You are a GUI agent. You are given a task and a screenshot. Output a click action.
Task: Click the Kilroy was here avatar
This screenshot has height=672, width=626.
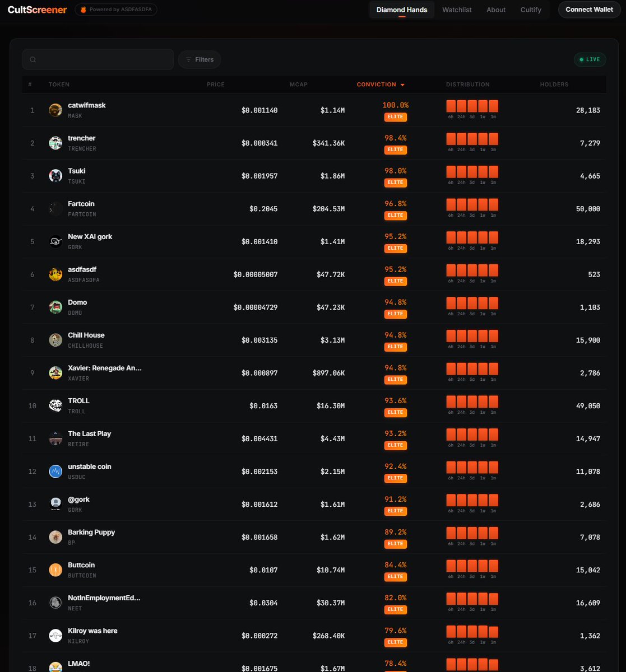pyautogui.click(x=55, y=635)
